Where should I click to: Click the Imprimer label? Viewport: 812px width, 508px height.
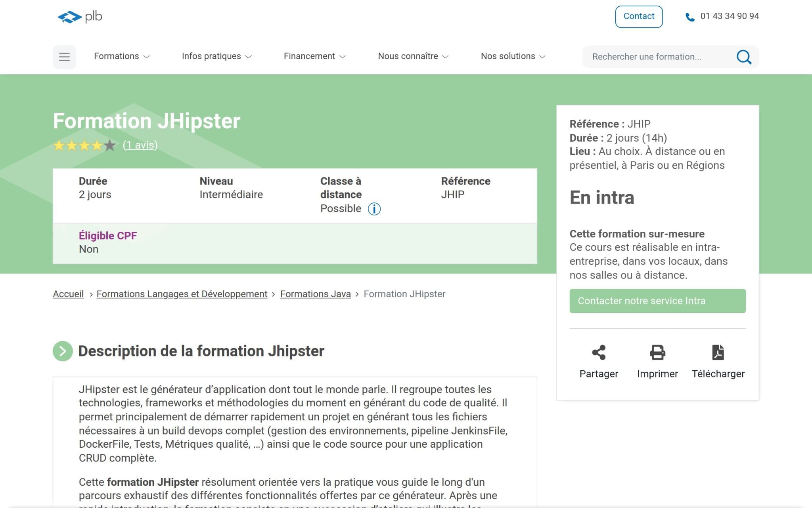click(657, 374)
